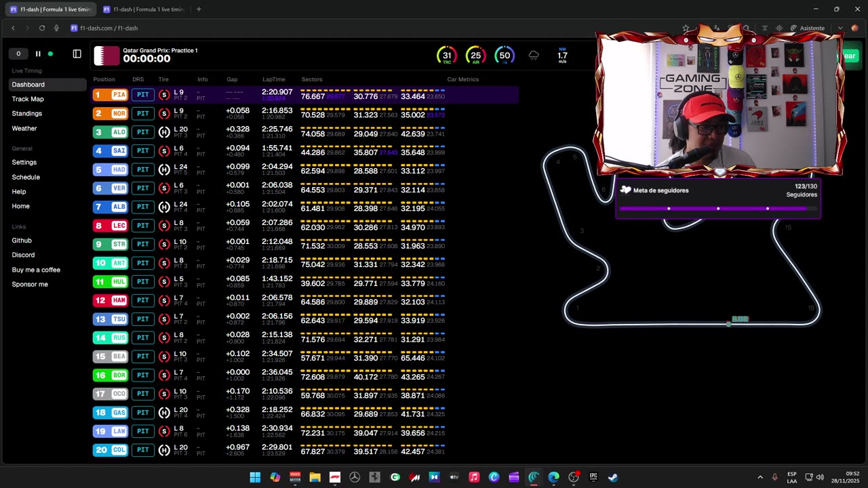Click the Sectors column header

pyautogui.click(x=312, y=79)
